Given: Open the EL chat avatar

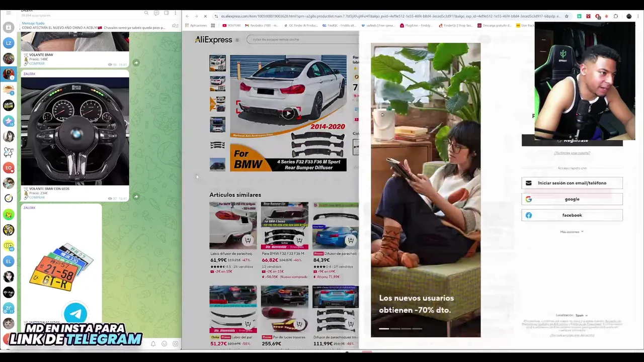Looking at the screenshot, I should pyautogui.click(x=9, y=261).
